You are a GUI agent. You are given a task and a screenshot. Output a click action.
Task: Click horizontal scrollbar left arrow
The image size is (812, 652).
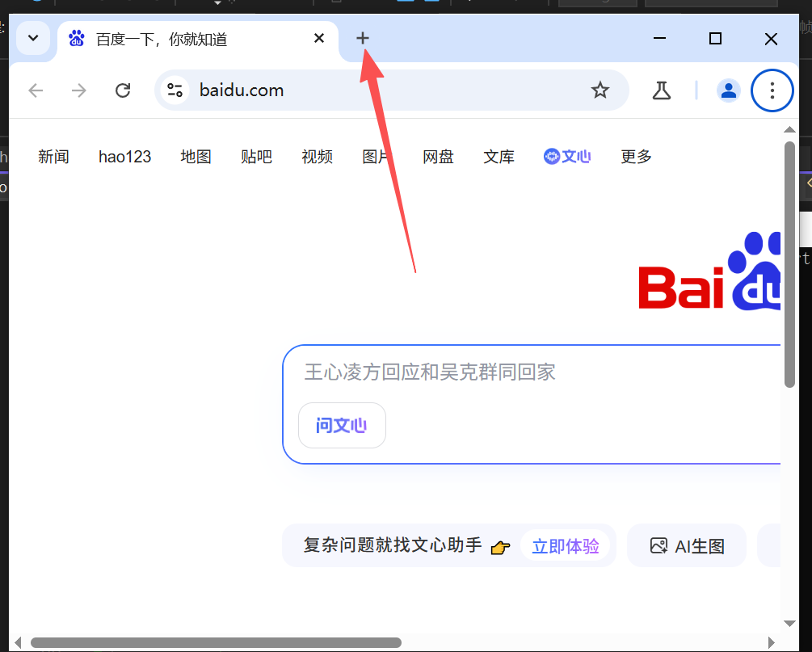tap(19, 642)
